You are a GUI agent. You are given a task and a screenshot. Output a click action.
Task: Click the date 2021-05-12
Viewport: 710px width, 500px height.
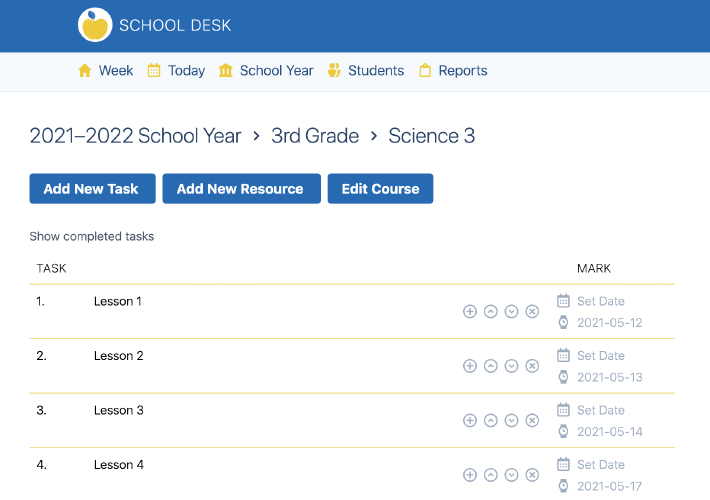pyautogui.click(x=609, y=322)
